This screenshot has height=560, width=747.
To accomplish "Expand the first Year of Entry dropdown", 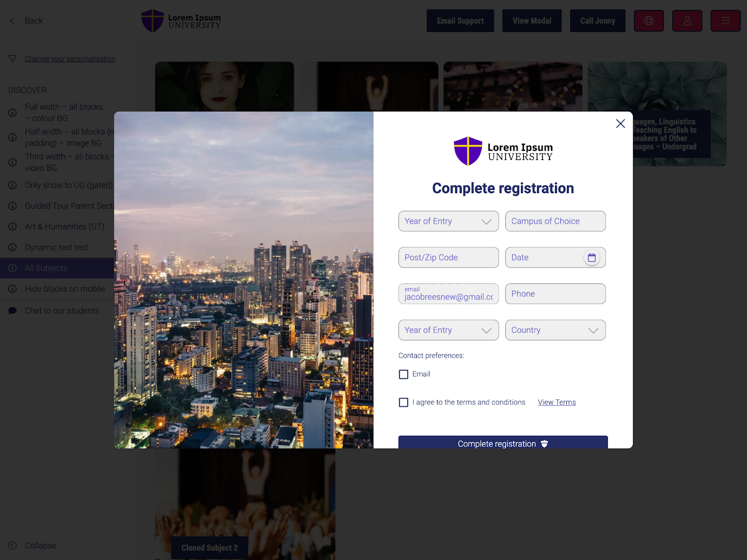I will (x=449, y=221).
